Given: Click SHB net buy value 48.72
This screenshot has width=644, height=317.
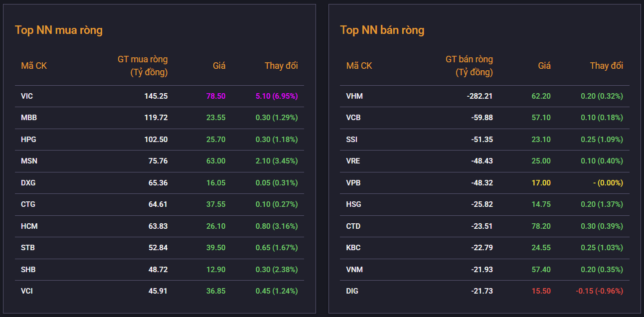Looking at the screenshot, I should (158, 270).
